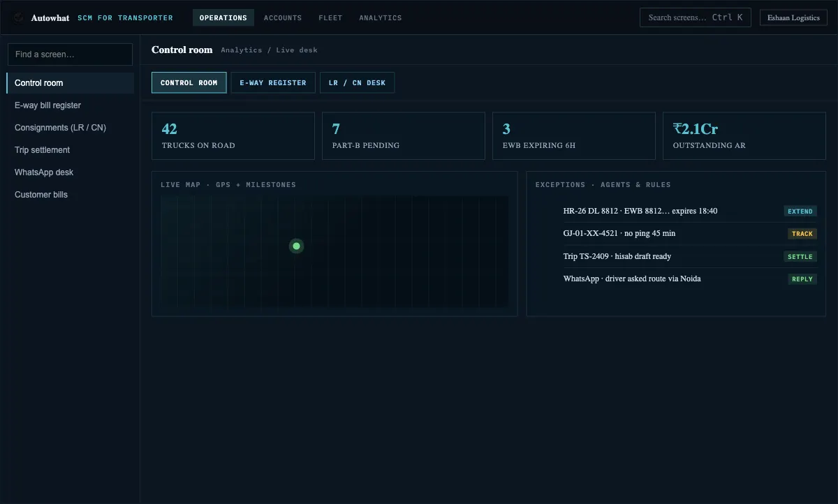Open the E-WAY REGISTER tab
The image size is (838, 504).
coord(273,82)
